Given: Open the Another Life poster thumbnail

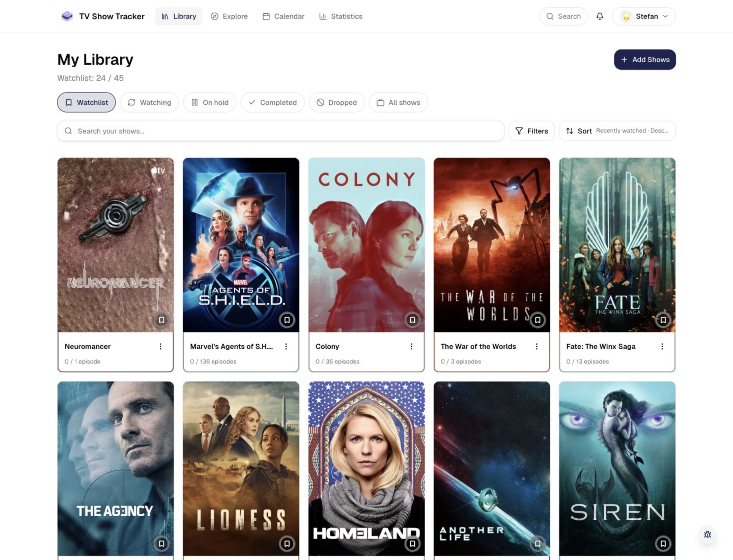Looking at the screenshot, I should pyautogui.click(x=492, y=469).
